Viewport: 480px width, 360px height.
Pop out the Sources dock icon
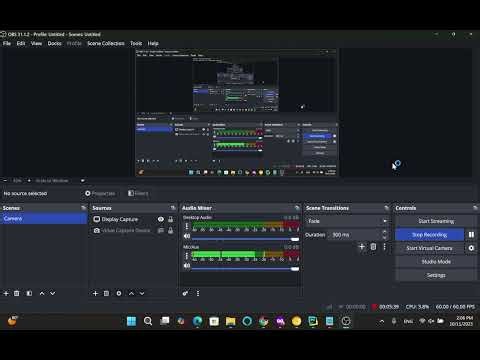pyautogui.click(x=173, y=208)
